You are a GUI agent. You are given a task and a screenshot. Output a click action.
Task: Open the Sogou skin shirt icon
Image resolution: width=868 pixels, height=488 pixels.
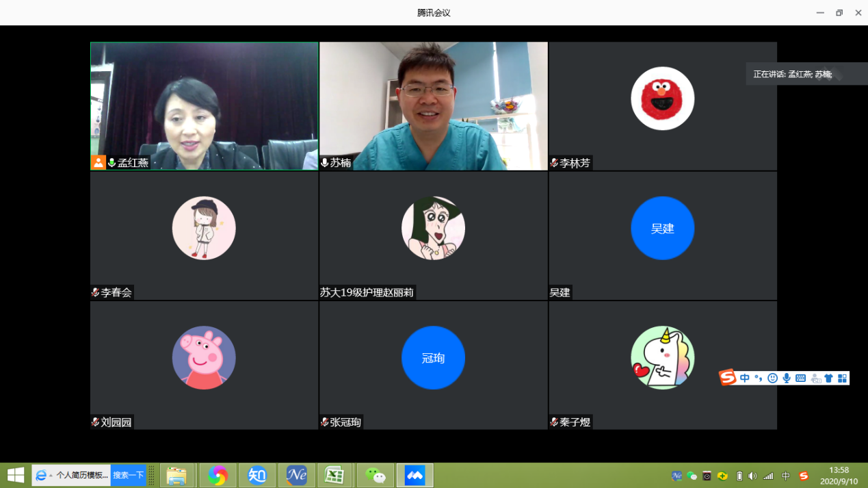coord(828,378)
